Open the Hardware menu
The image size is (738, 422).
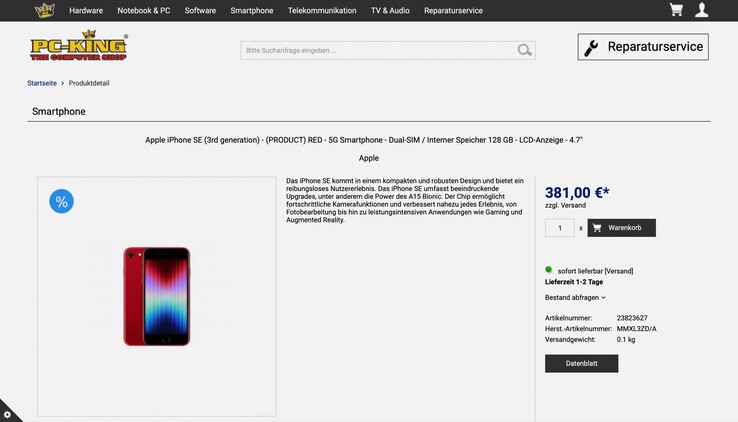point(86,10)
